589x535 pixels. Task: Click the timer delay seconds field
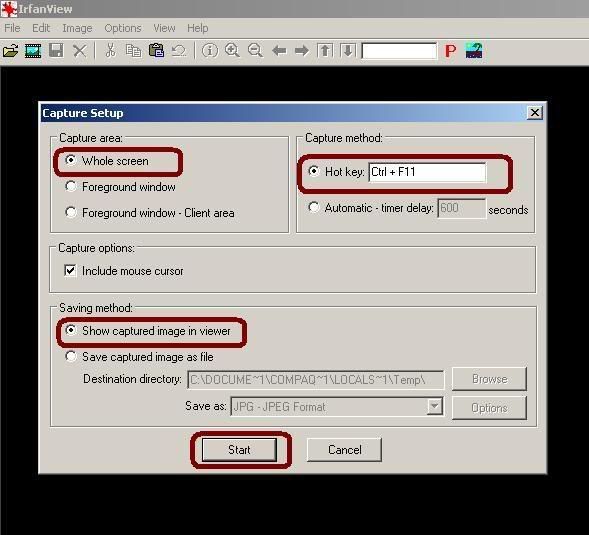click(x=462, y=208)
